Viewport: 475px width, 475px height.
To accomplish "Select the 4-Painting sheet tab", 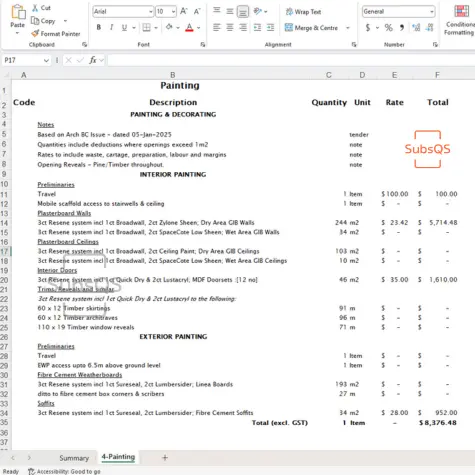I will (x=118, y=457).
